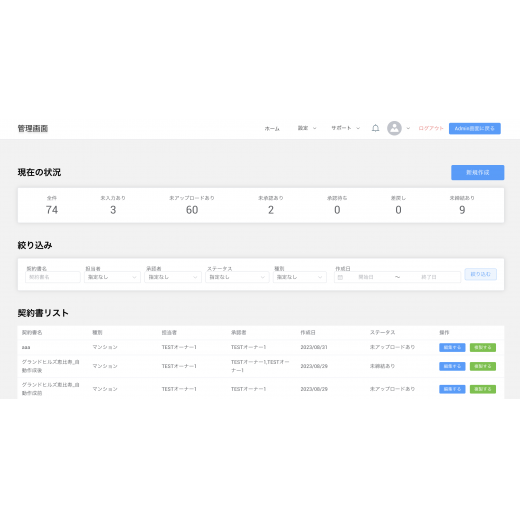This screenshot has width=520, height=520.
Task: Open the 承認者 filter dropdown
Action: (x=173, y=277)
